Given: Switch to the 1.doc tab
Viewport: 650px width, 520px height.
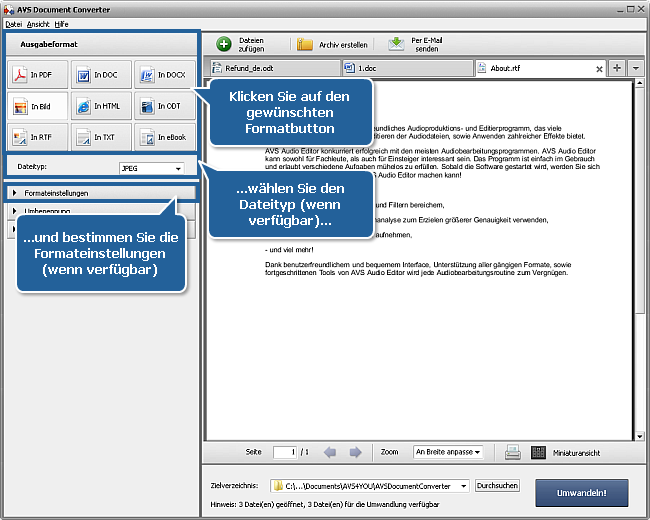Looking at the screenshot, I should pos(408,68).
